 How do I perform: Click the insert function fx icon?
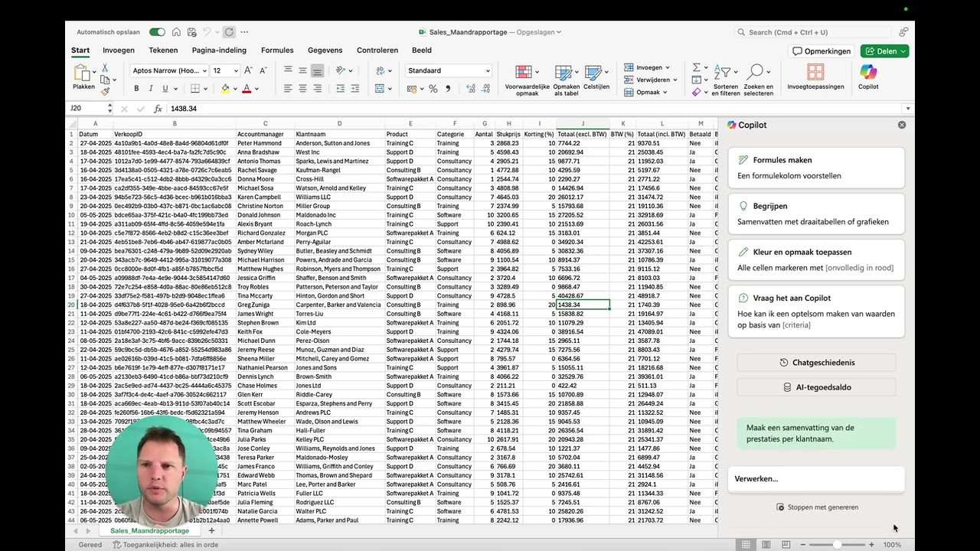[x=158, y=109]
